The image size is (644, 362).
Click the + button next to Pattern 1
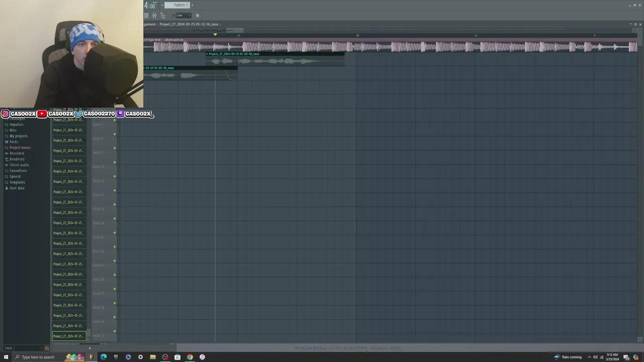click(x=192, y=5)
